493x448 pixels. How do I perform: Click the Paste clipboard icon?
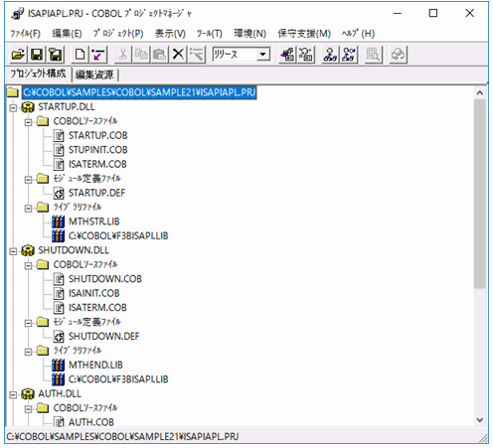(x=160, y=55)
